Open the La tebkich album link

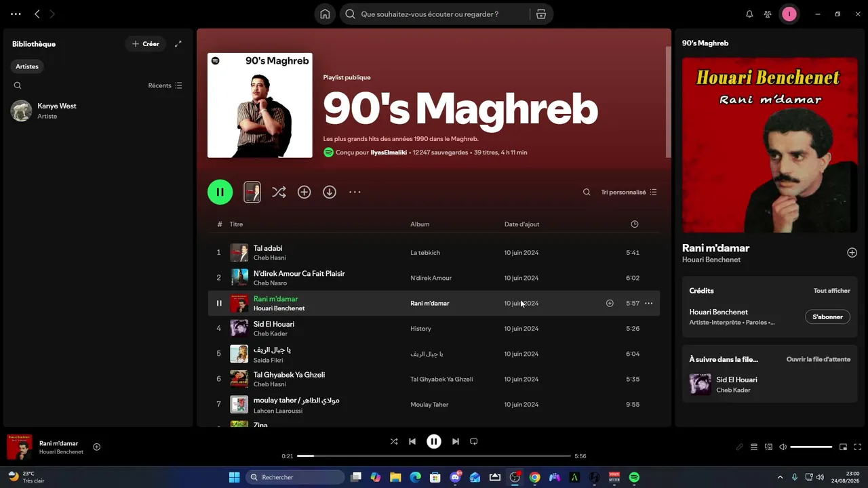pos(425,253)
